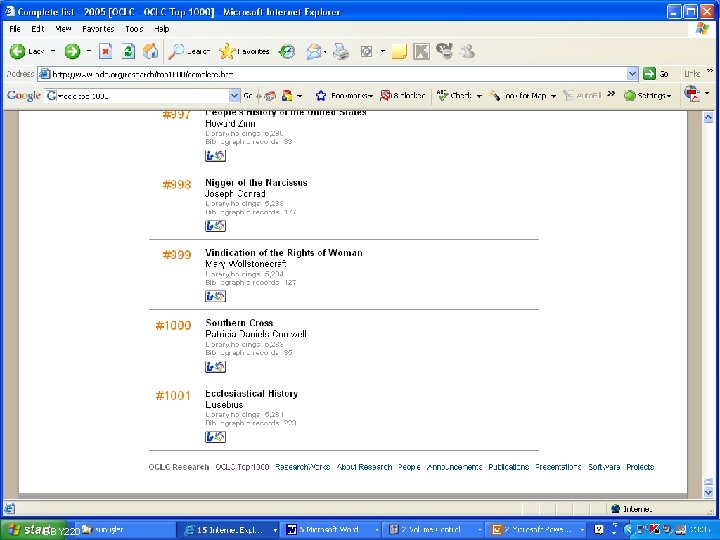Expand the Mail button dropdown arrow
The image size is (720, 540).
pos(325,51)
